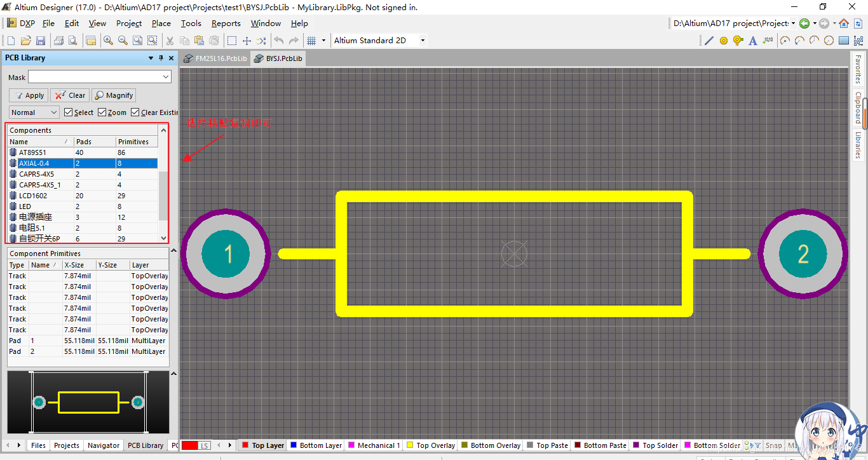Click the Apply filter button
Image resolution: width=868 pixels, height=460 pixels.
point(29,95)
